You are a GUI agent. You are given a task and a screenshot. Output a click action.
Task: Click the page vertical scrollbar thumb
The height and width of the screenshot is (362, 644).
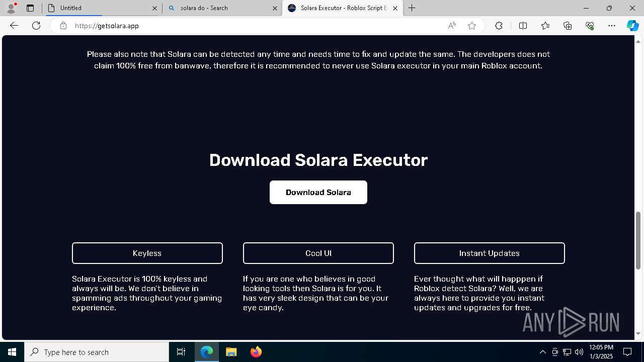pos(638,240)
